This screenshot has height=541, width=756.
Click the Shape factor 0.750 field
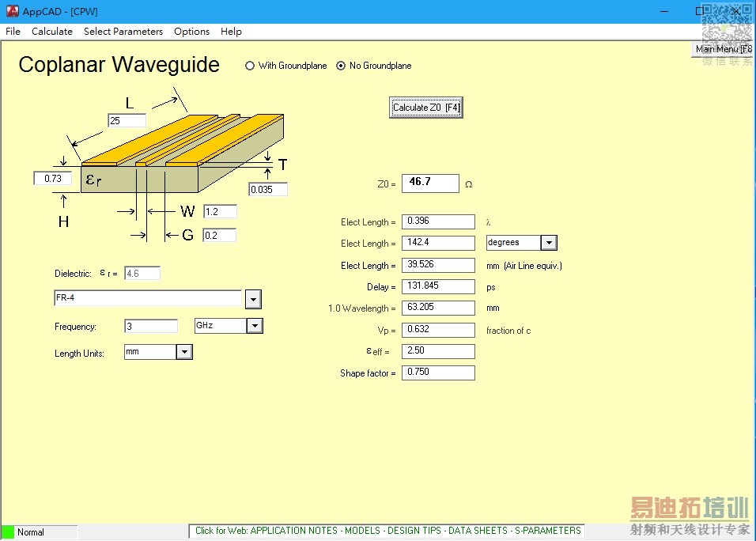pos(438,373)
